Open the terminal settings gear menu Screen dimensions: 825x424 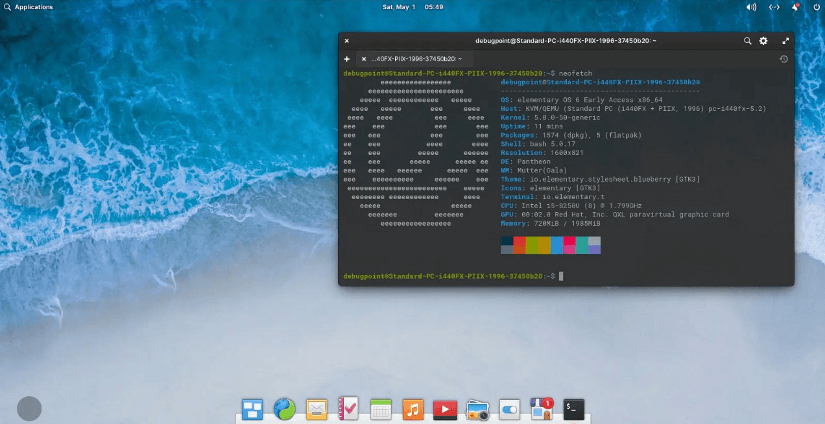point(763,41)
